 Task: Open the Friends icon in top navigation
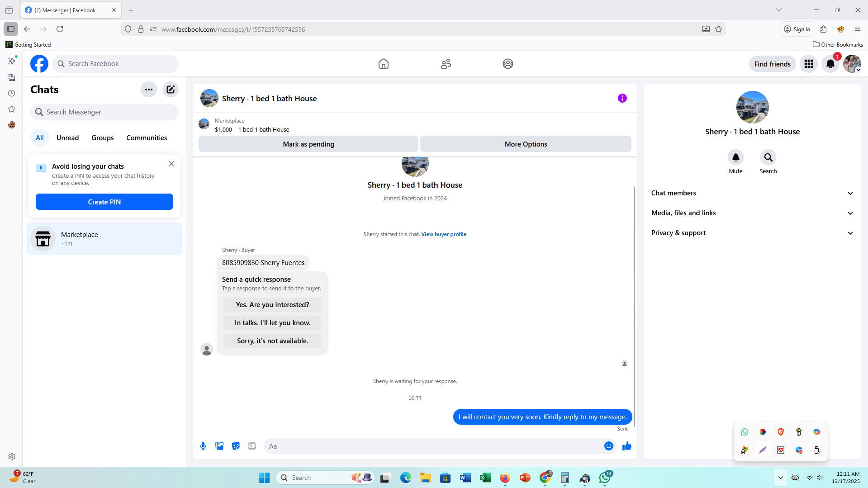coord(446,64)
